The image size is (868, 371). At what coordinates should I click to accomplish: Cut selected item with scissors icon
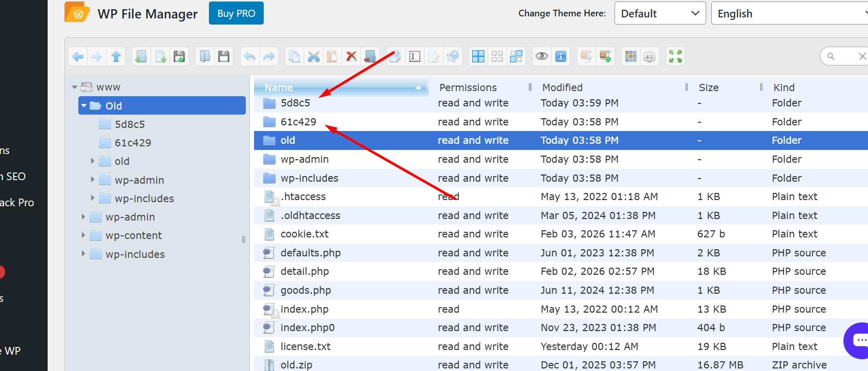coord(313,57)
